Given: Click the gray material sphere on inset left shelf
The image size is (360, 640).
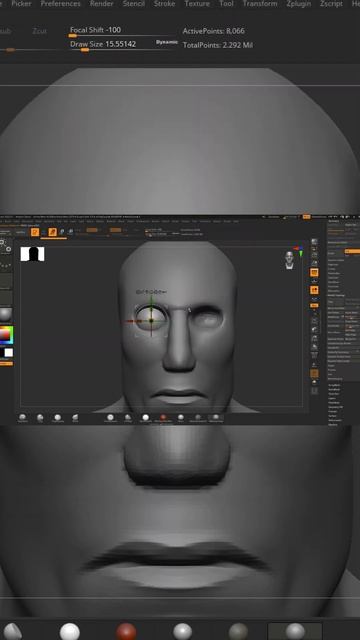Looking at the screenshot, I should 5,315.
